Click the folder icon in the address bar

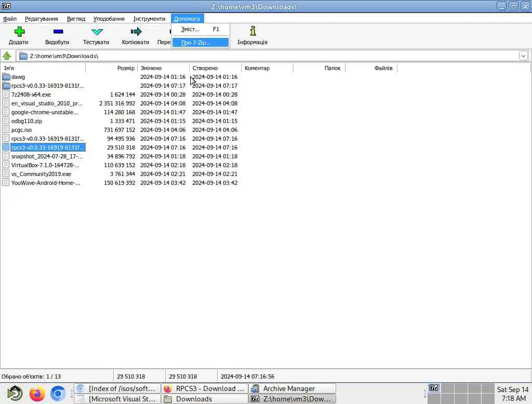click(23, 56)
